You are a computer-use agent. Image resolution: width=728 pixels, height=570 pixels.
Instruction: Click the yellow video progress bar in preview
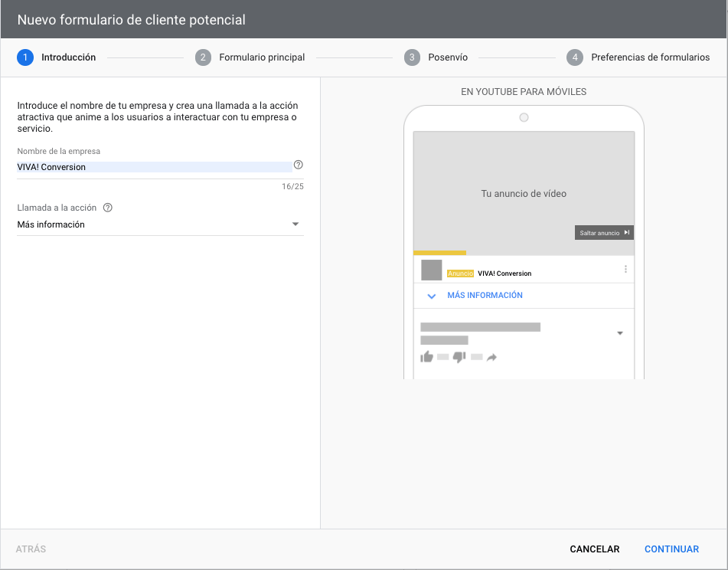(439, 253)
